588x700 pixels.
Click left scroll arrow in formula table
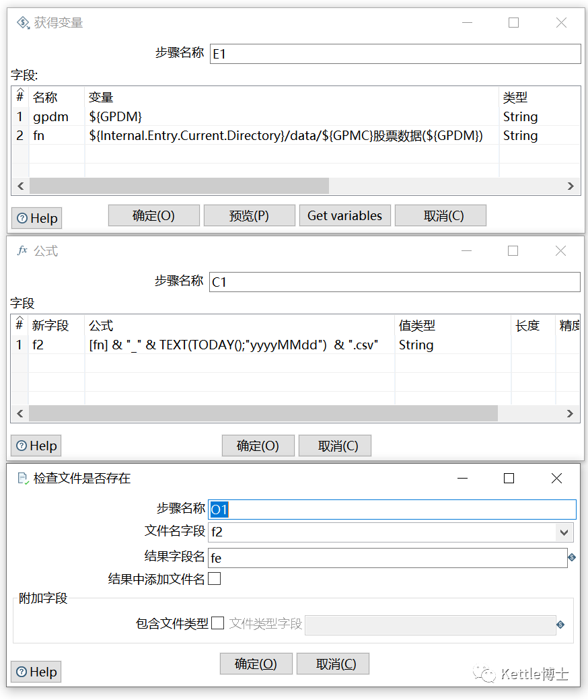click(20, 413)
